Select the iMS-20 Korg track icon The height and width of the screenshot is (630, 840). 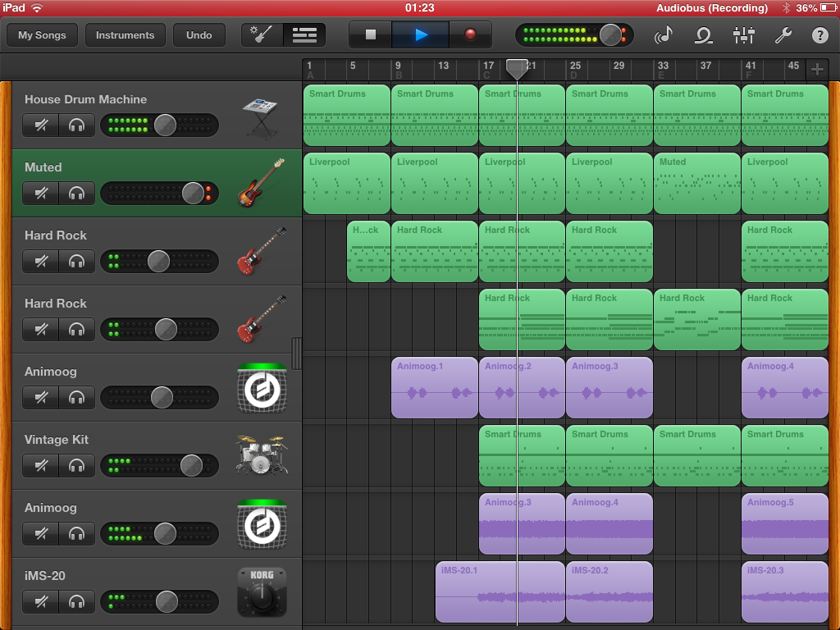(x=262, y=592)
